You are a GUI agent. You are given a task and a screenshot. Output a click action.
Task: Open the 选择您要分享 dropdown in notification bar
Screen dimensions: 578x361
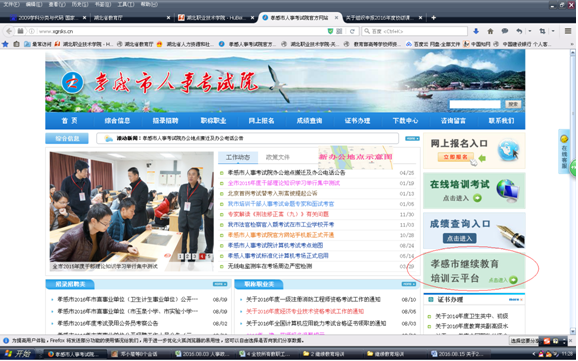(524, 341)
